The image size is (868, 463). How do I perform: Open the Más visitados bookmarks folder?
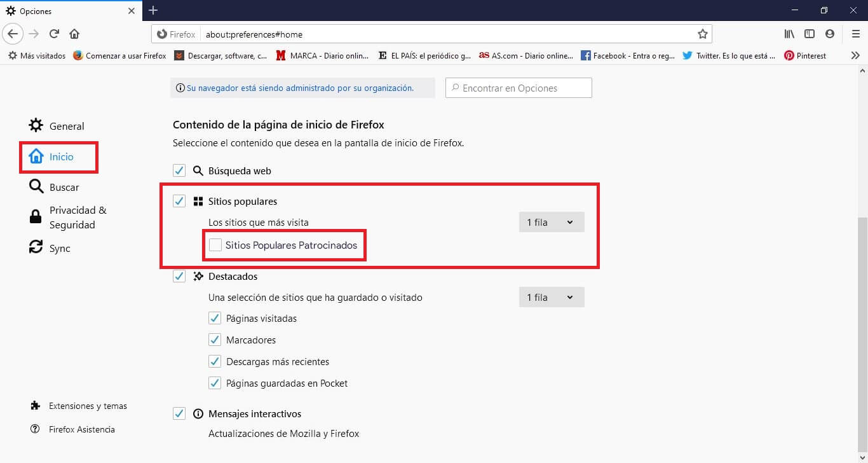[x=37, y=55]
